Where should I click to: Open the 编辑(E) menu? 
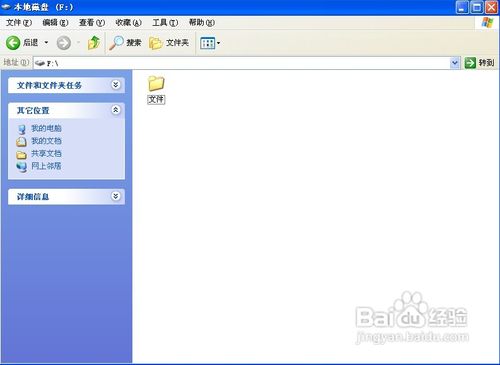click(55, 23)
